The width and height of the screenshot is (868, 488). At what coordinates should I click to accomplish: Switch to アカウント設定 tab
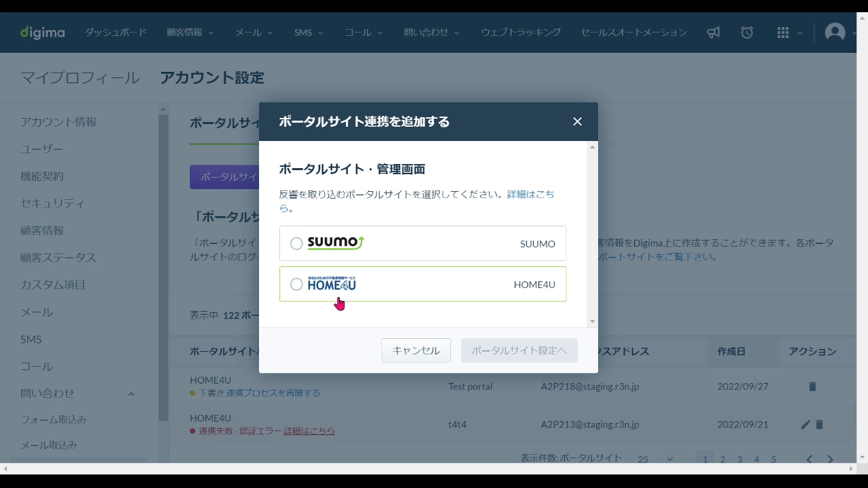point(212,78)
